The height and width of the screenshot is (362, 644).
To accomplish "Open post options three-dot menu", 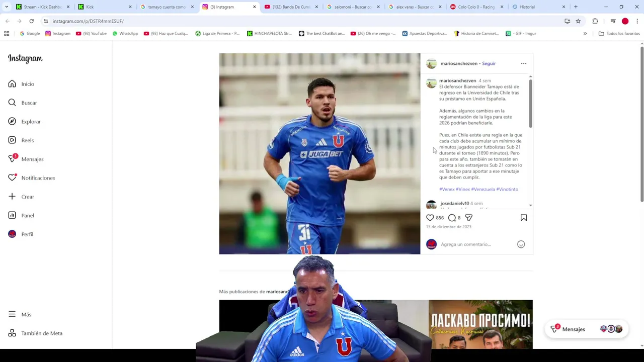I will tap(524, 63).
